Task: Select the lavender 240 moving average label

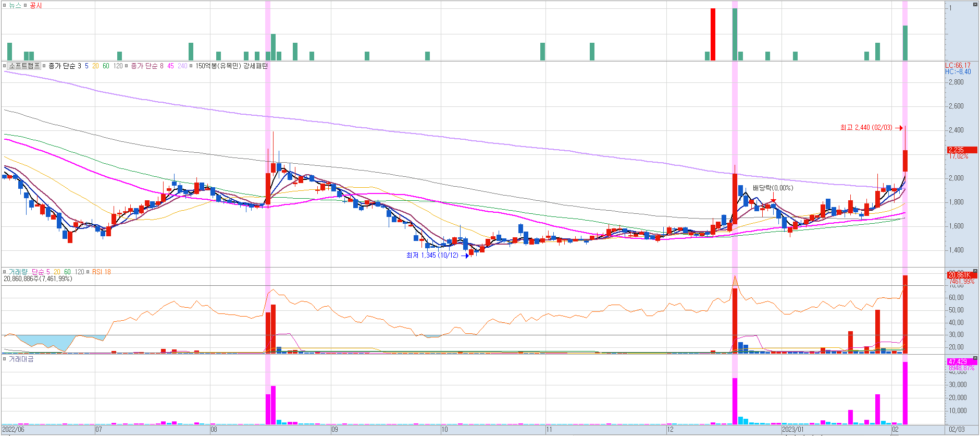Action: click(182, 66)
